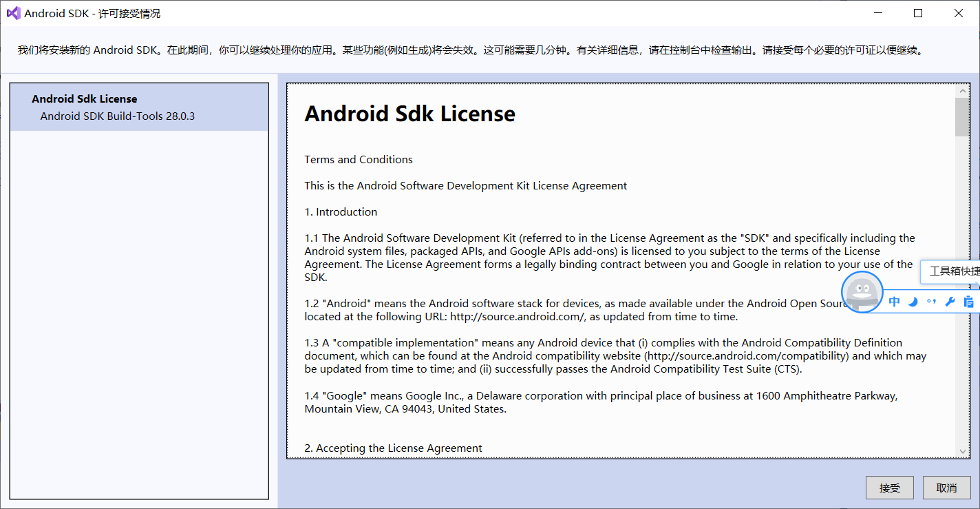Screen dimensions: 980x509
Task: Click the clipboard icon on input toolbar
Action: coord(968,302)
